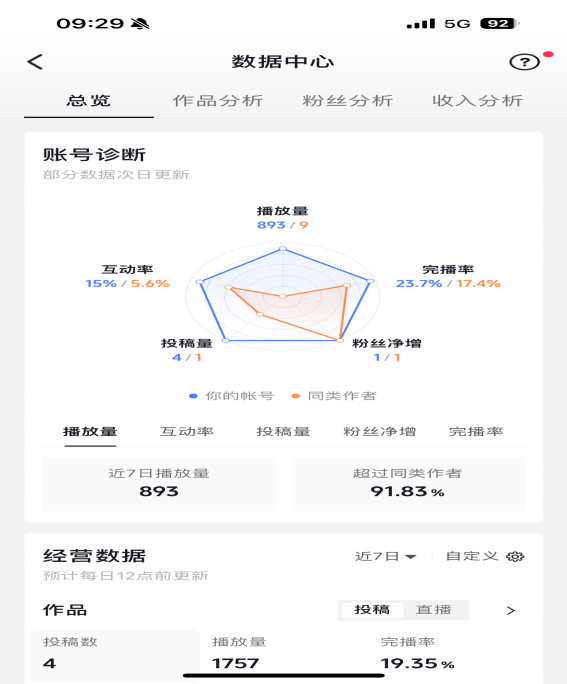
Task: Open the help question mark icon
Action: [x=524, y=62]
